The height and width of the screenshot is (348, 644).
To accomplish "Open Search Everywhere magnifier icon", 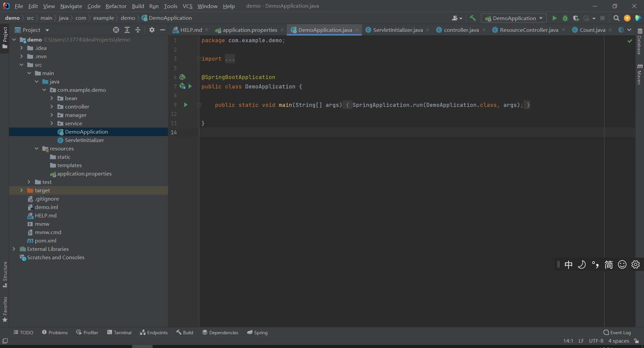I will tap(616, 18).
